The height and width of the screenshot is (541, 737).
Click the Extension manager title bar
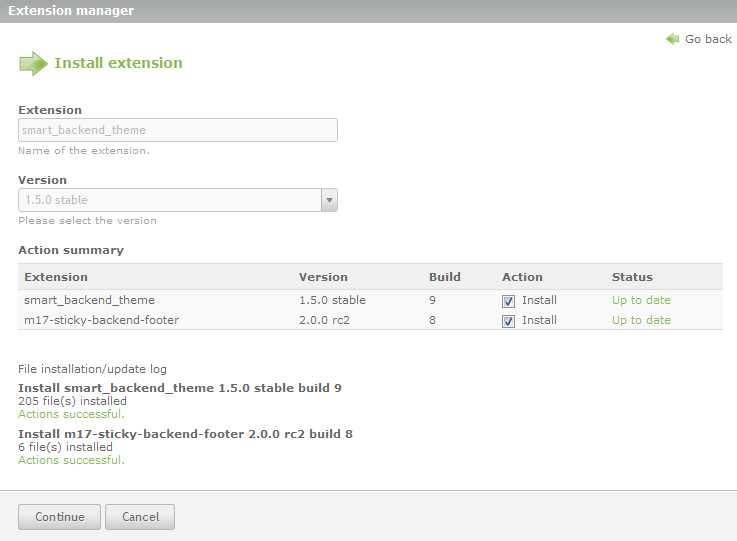(70, 11)
